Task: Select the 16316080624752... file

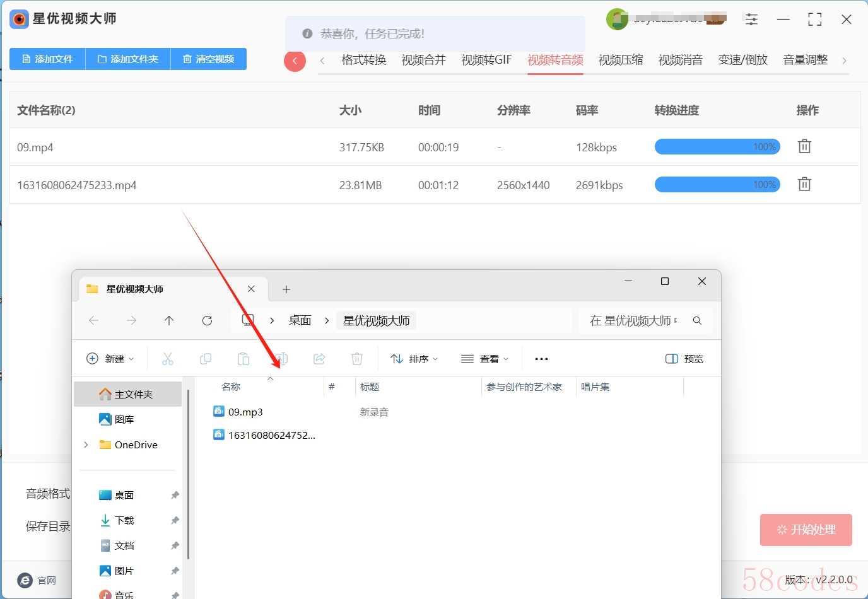Action: click(x=264, y=435)
